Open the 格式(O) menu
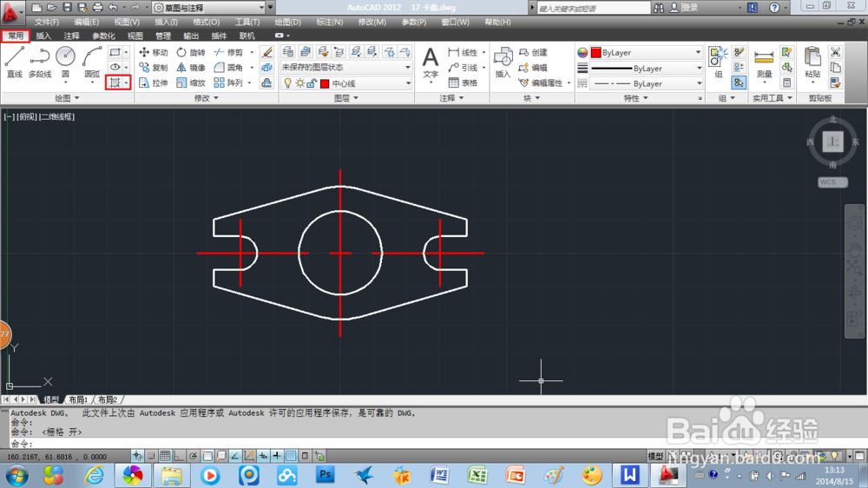868x488 pixels. coord(206,23)
